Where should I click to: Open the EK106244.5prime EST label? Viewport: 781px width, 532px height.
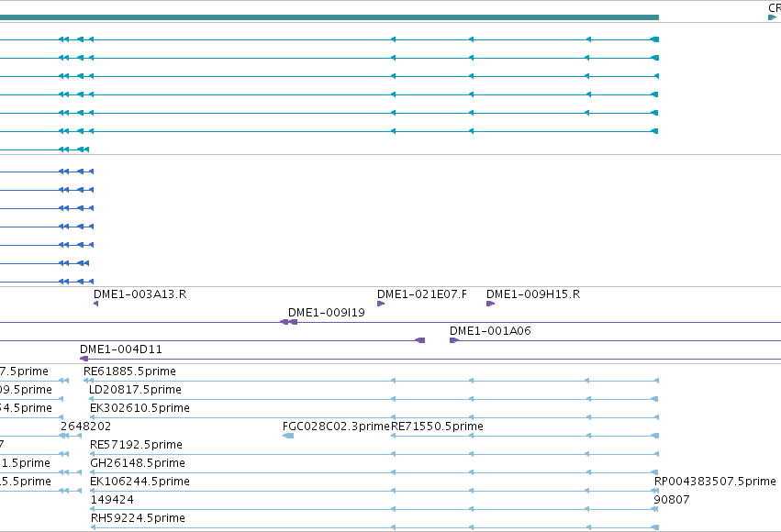(x=139, y=482)
